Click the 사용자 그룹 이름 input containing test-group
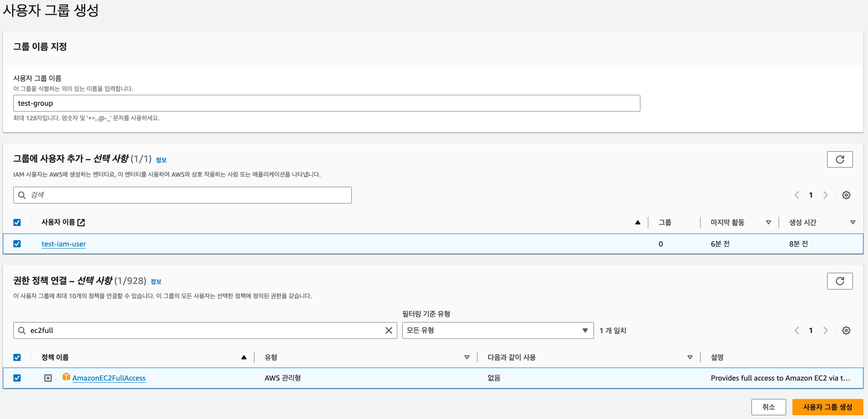The height and width of the screenshot is (419, 868). [327, 103]
